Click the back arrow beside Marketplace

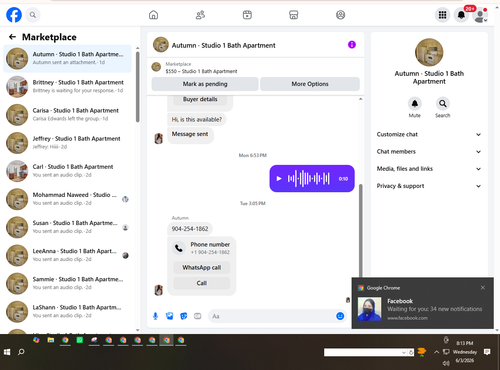click(x=12, y=37)
